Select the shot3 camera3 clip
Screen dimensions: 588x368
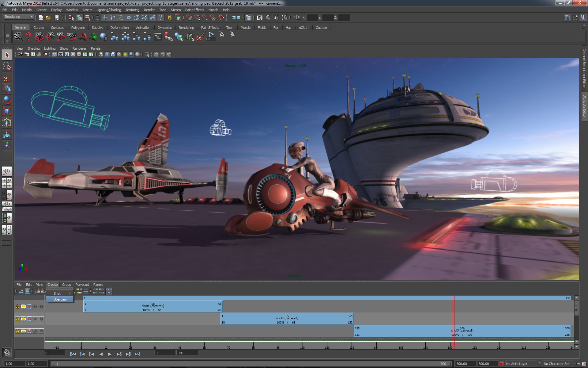[462, 331]
